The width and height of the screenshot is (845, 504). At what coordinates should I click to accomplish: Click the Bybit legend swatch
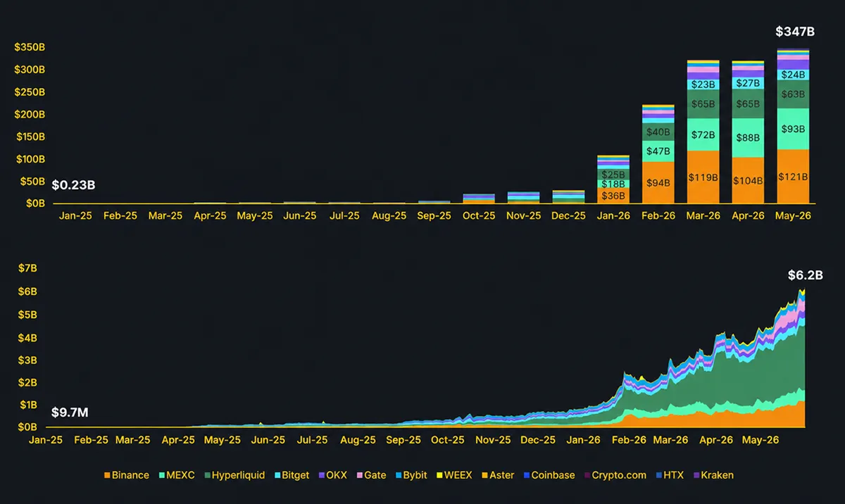click(397, 475)
